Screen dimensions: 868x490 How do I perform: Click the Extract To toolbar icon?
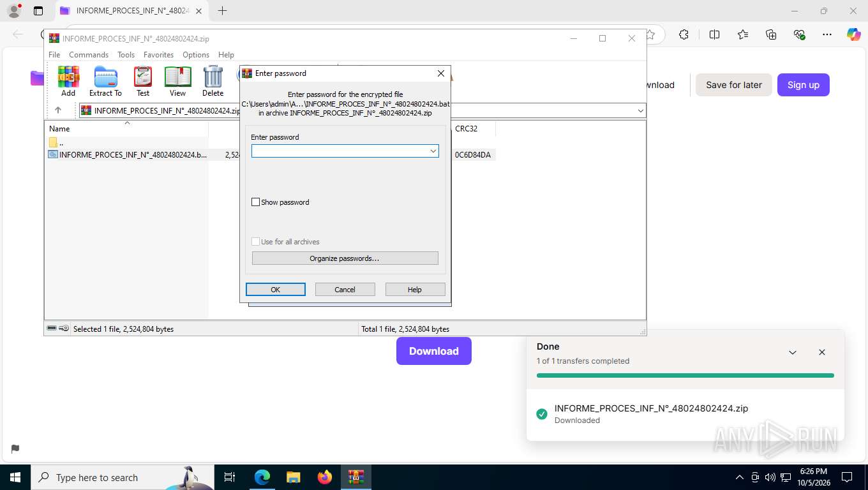pyautogui.click(x=105, y=81)
